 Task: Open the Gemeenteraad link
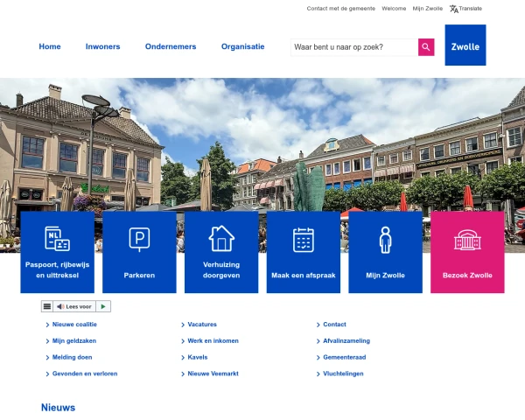click(x=344, y=357)
